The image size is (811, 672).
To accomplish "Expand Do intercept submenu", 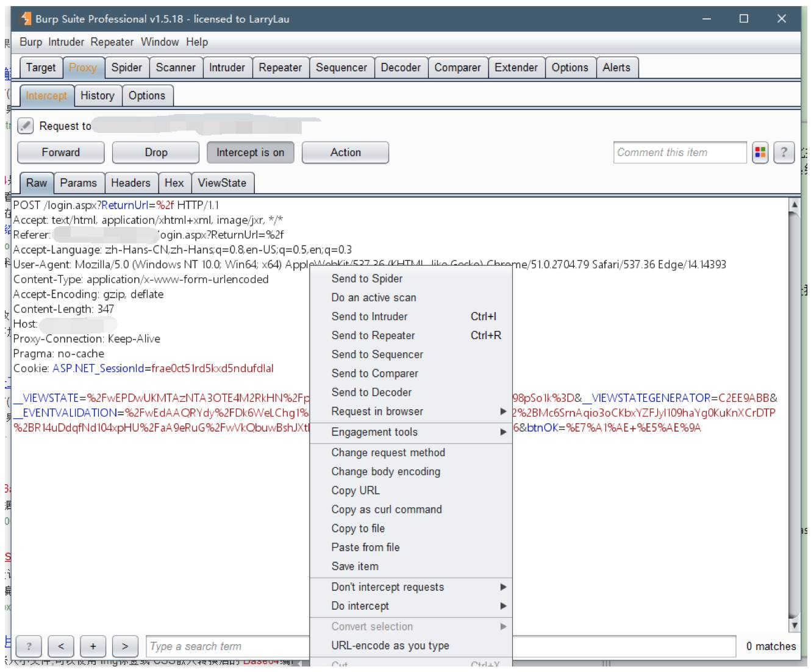I will [411, 606].
